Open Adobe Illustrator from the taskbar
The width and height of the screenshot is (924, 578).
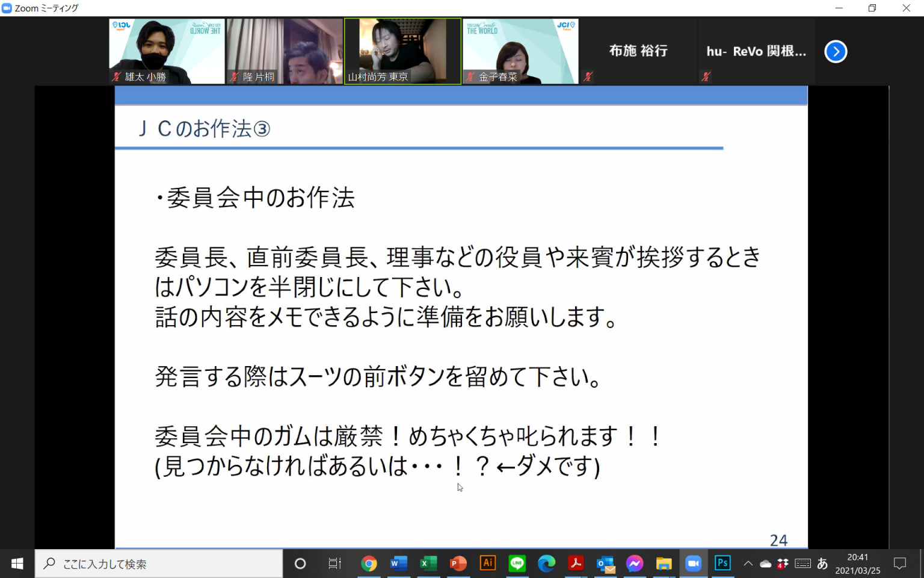point(487,564)
